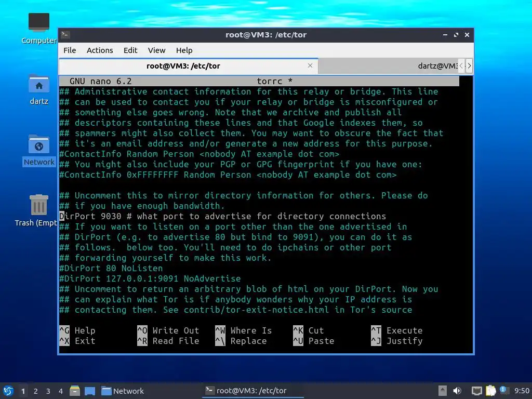532x399 pixels.
Task: Click the '^G Help' nano shortcut
Action: click(77, 330)
